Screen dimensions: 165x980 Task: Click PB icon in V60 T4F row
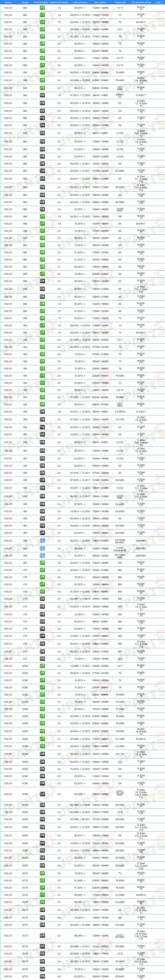[x=42, y=563]
